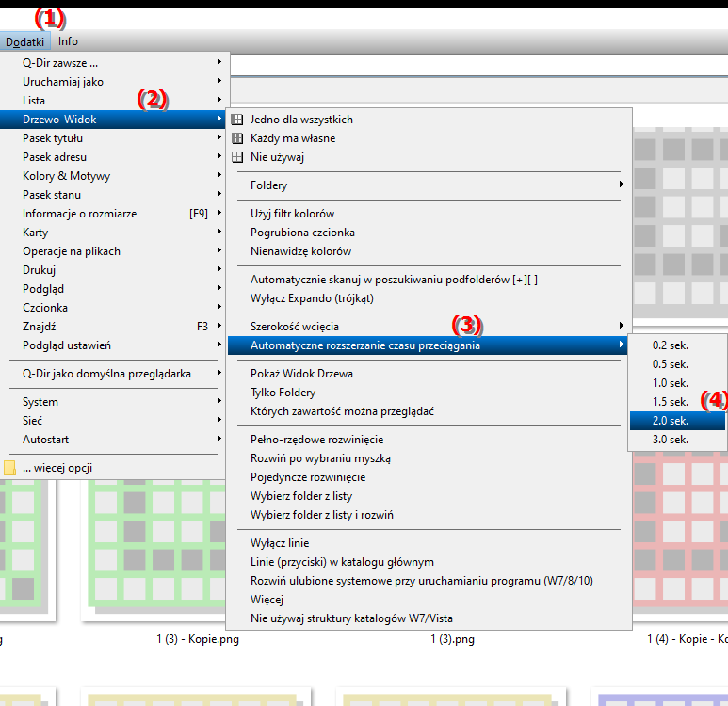Open the Kolory & Motywy submenu
728x706 pixels.
[67, 176]
